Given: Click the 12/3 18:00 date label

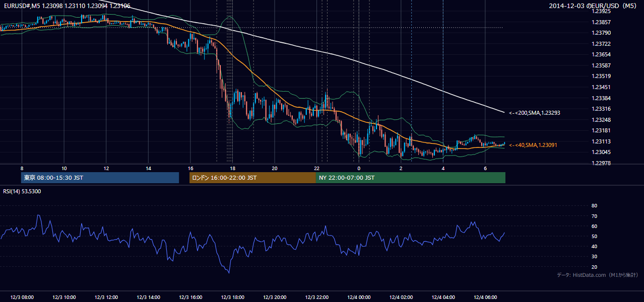Looking at the screenshot, I should (232, 297).
